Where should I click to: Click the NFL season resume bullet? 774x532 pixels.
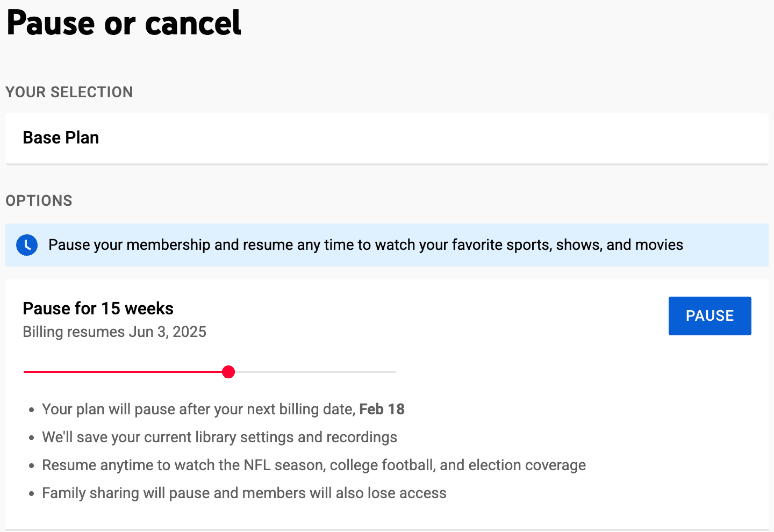click(x=314, y=465)
